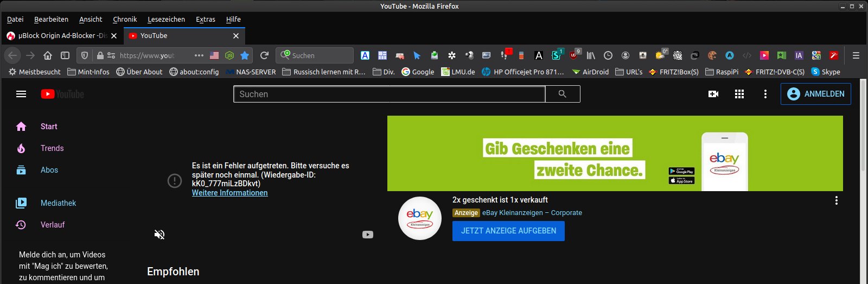The width and height of the screenshot is (868, 284).
Task: Open the YouTube guide hamburger menu
Action: [x=21, y=94]
